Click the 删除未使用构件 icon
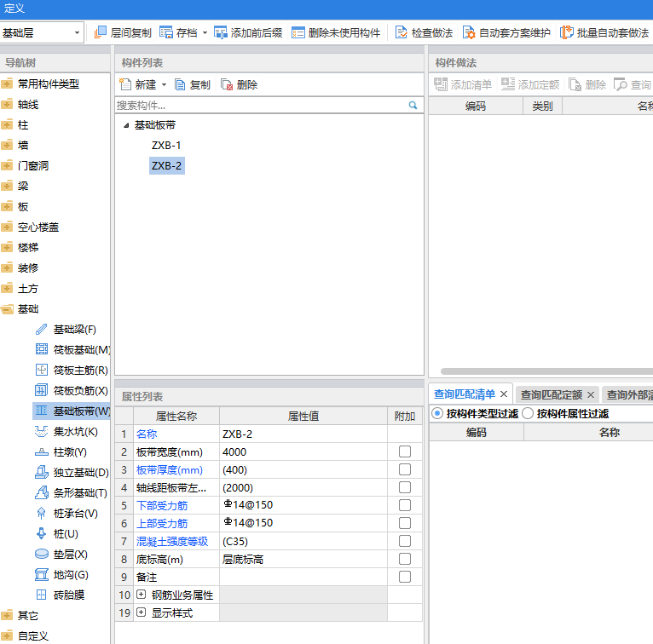653x644 pixels. (298, 32)
